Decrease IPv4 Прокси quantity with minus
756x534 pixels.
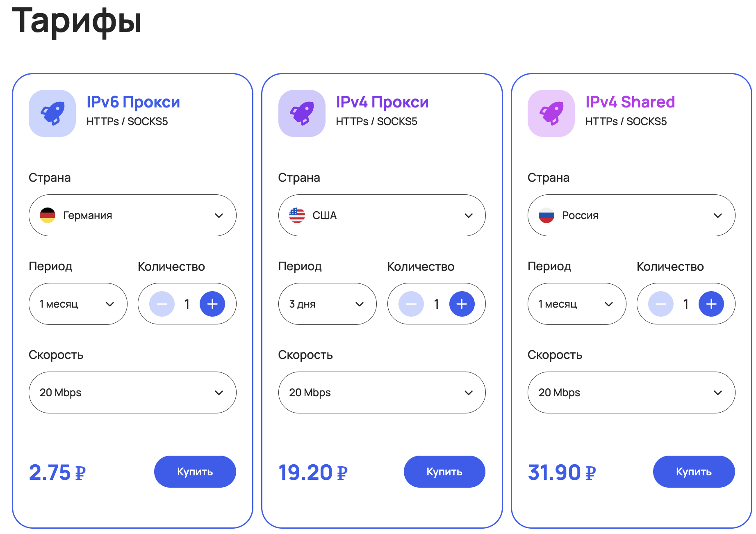pyautogui.click(x=411, y=304)
